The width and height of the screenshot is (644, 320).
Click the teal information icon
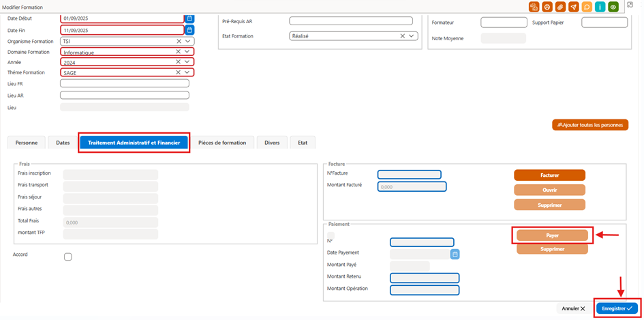click(x=600, y=7)
